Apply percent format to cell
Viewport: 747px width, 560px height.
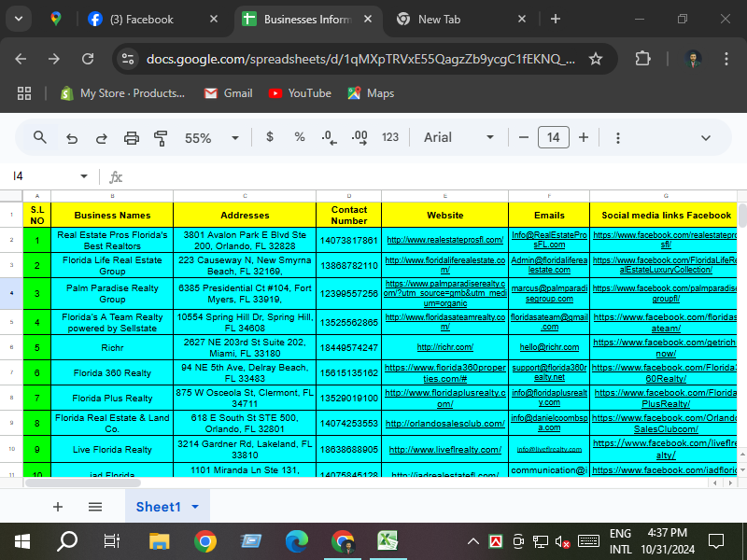pos(300,137)
